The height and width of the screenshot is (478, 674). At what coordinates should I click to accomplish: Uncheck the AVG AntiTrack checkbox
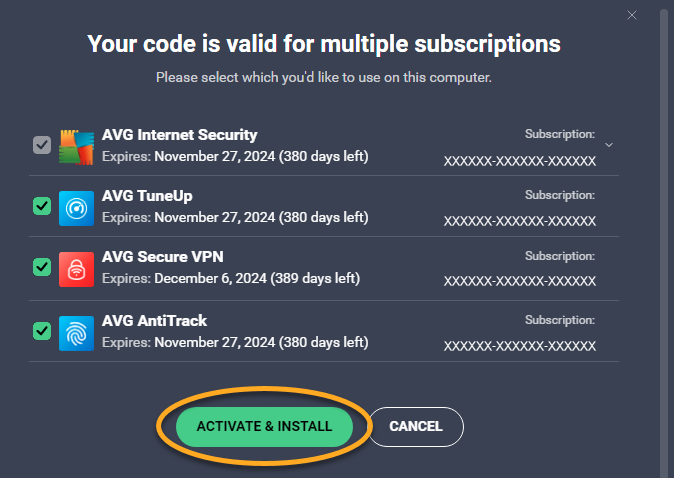[41, 330]
